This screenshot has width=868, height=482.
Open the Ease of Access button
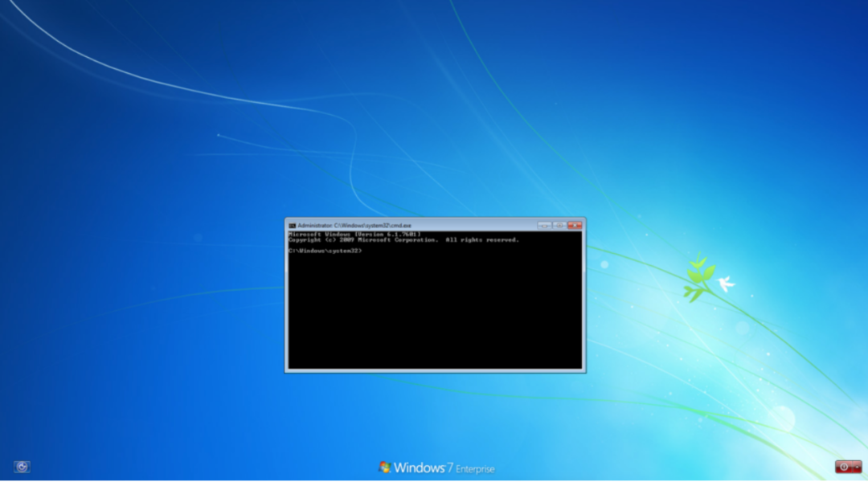point(22,467)
